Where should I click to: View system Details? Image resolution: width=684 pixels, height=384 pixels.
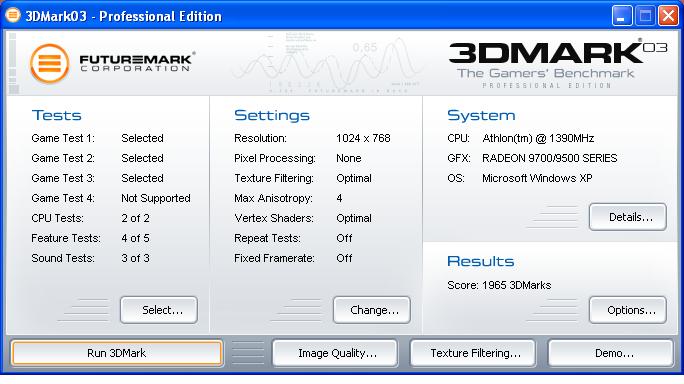pyautogui.click(x=628, y=217)
